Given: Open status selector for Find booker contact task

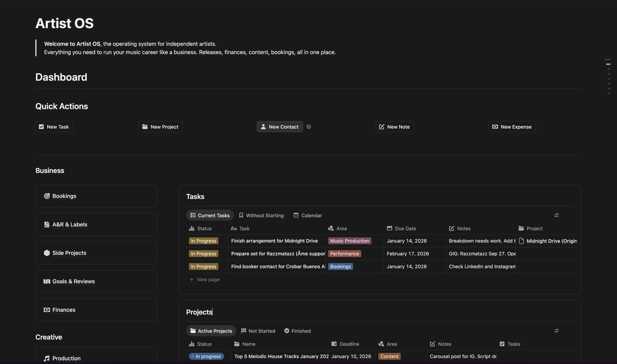Looking at the screenshot, I should click(203, 266).
